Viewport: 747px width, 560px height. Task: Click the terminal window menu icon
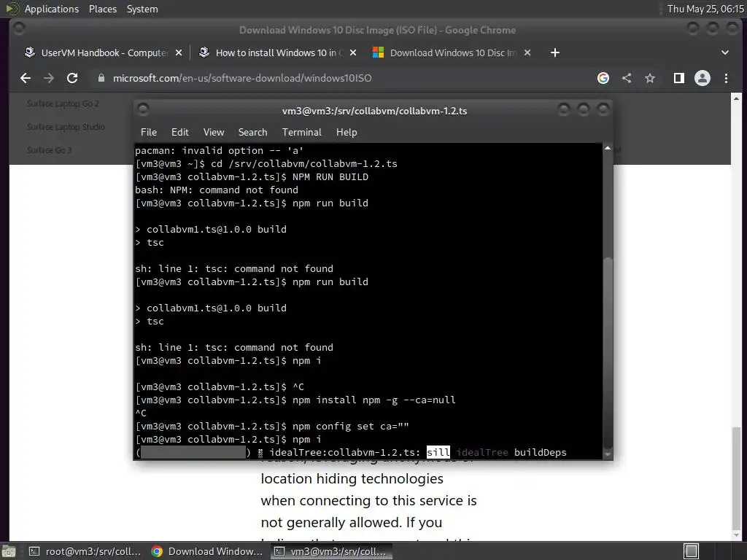[x=143, y=110]
